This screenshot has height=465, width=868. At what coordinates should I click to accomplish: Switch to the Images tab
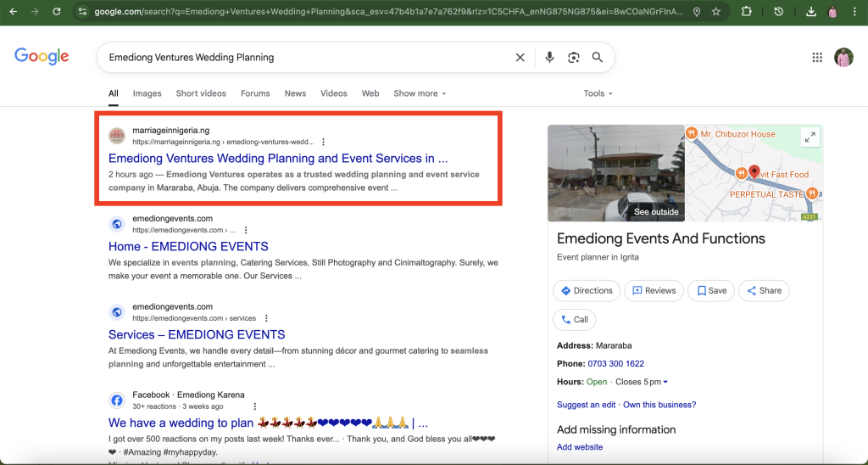[147, 93]
